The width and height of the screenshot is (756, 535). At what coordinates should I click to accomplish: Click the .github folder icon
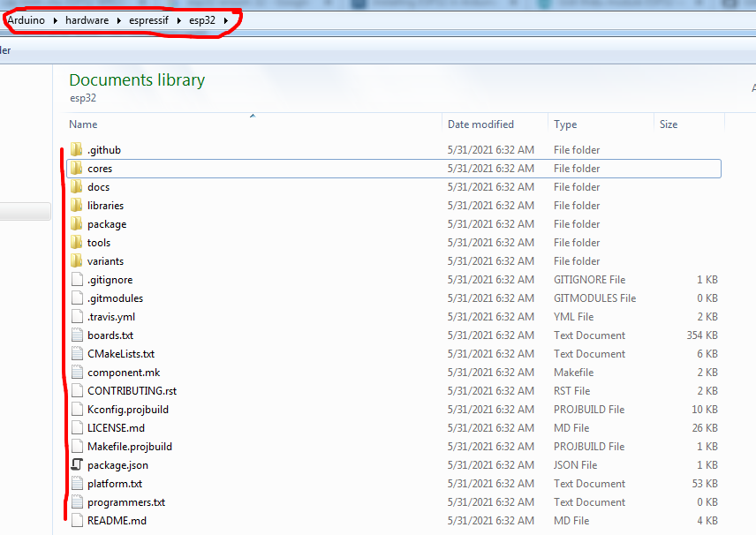77,150
